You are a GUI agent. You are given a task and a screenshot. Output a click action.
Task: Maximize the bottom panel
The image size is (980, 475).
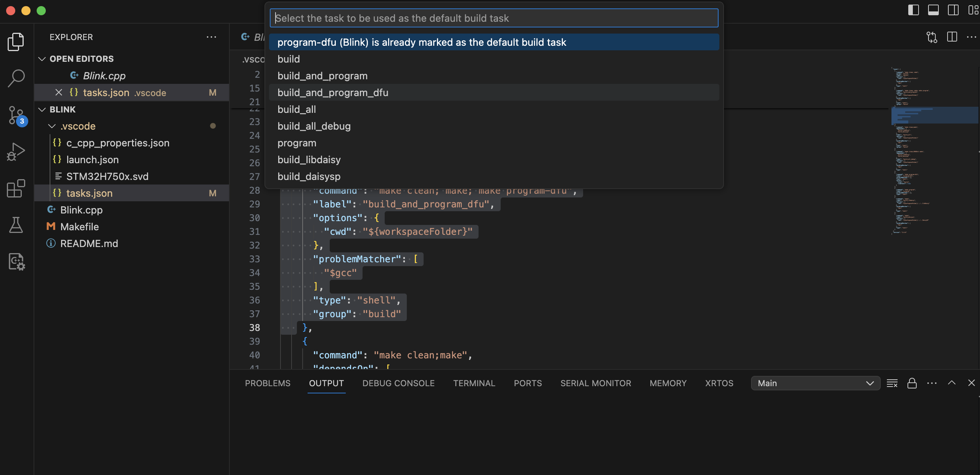[x=952, y=383]
